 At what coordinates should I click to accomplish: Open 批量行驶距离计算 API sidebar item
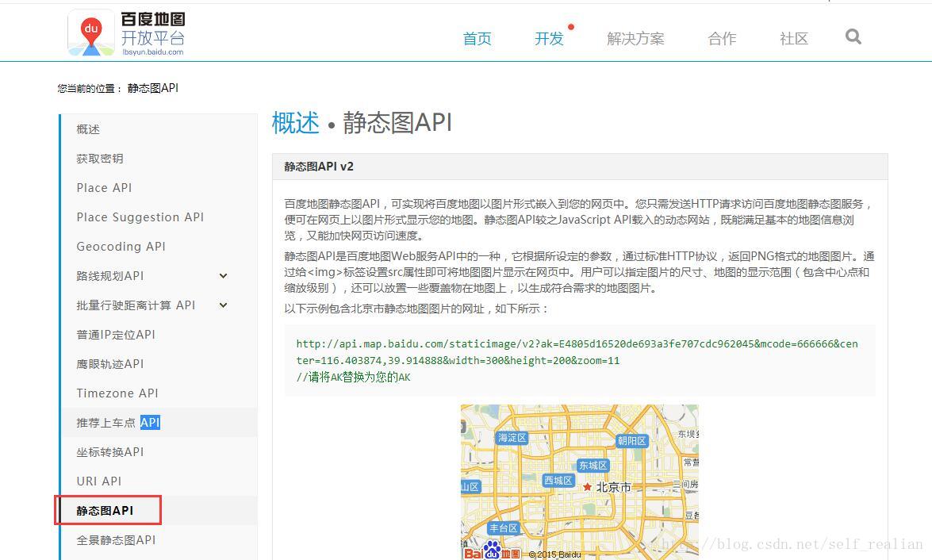pyautogui.click(x=136, y=305)
